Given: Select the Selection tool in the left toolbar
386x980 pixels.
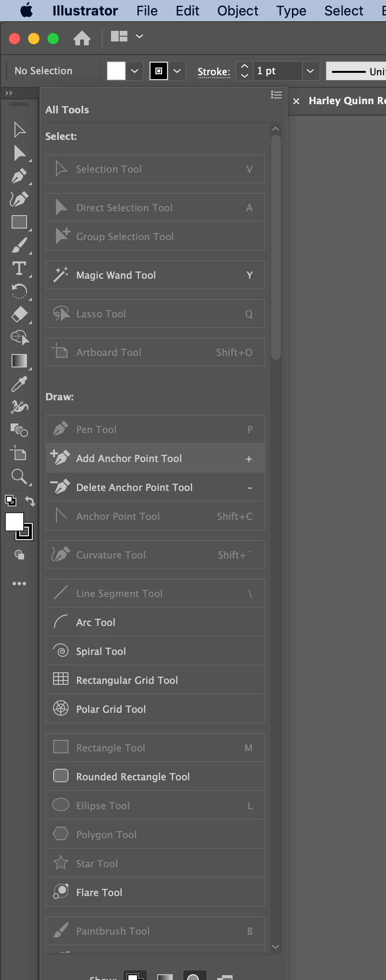Looking at the screenshot, I should [19, 130].
